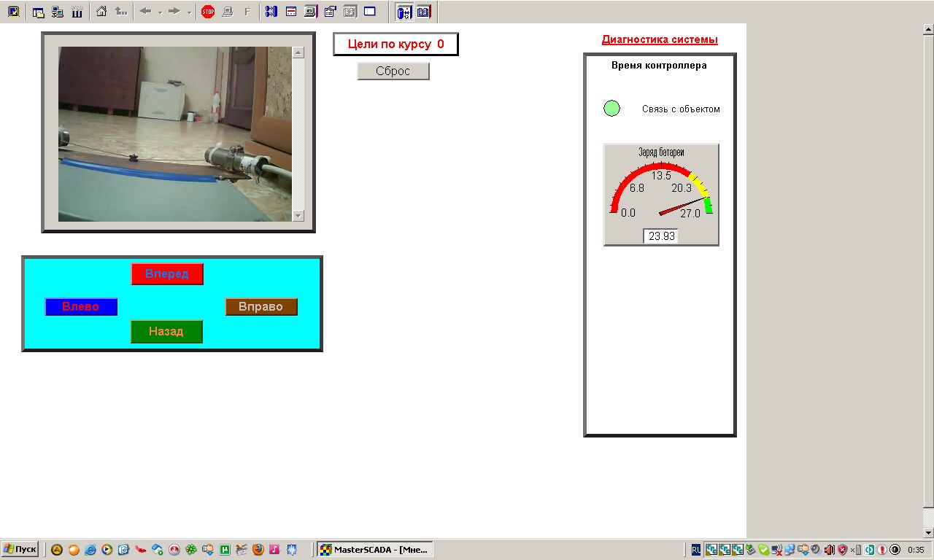934x560 pixels.
Task: Click the forward arrow navigation icon
Action: tap(174, 12)
